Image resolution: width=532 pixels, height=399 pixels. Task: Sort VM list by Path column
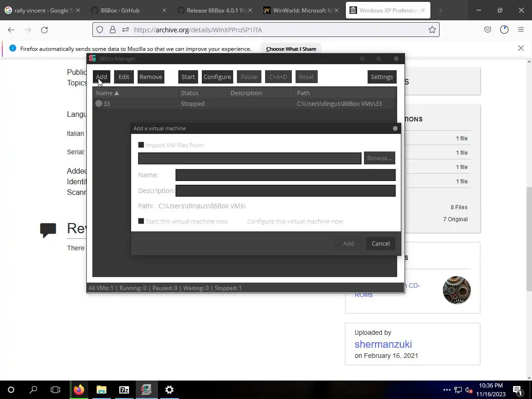coord(344,93)
